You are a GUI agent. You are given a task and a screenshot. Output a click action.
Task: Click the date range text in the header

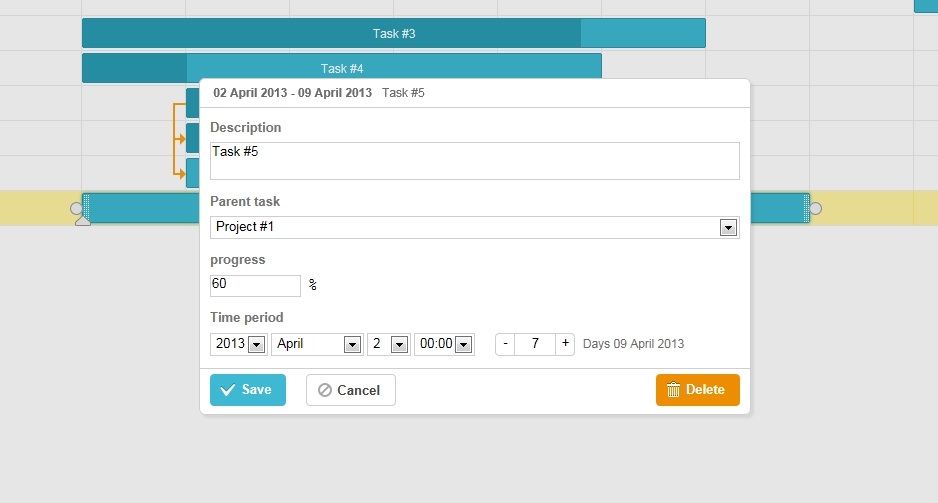pyautogui.click(x=293, y=93)
